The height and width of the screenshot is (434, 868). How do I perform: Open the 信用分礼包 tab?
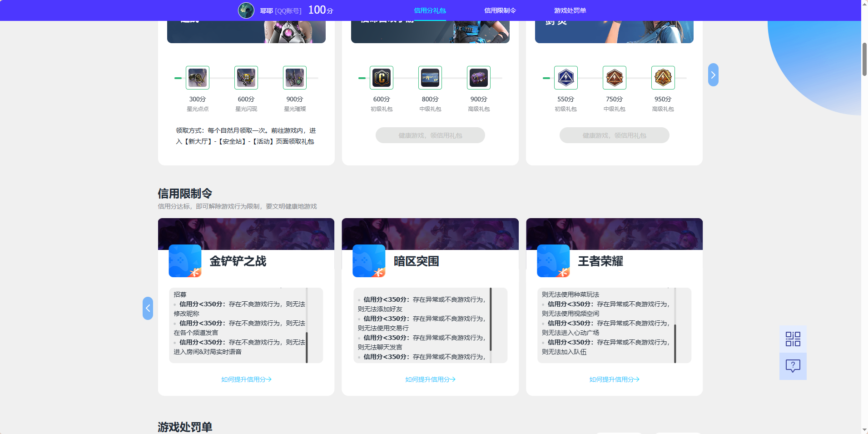point(430,10)
